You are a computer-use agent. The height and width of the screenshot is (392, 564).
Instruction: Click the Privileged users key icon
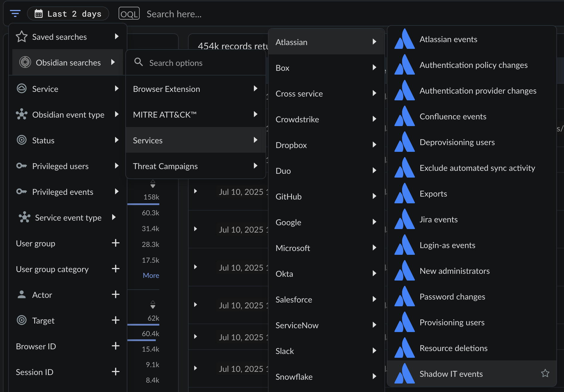22,166
